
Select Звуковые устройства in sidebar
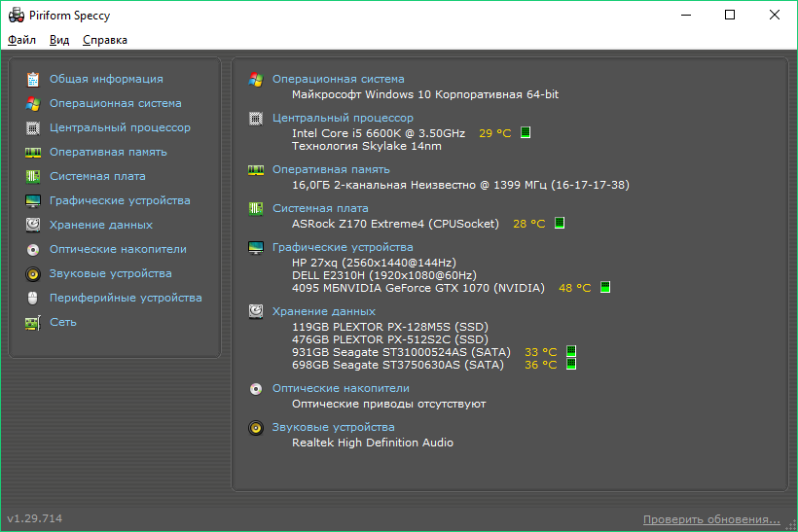pyautogui.click(x=110, y=273)
